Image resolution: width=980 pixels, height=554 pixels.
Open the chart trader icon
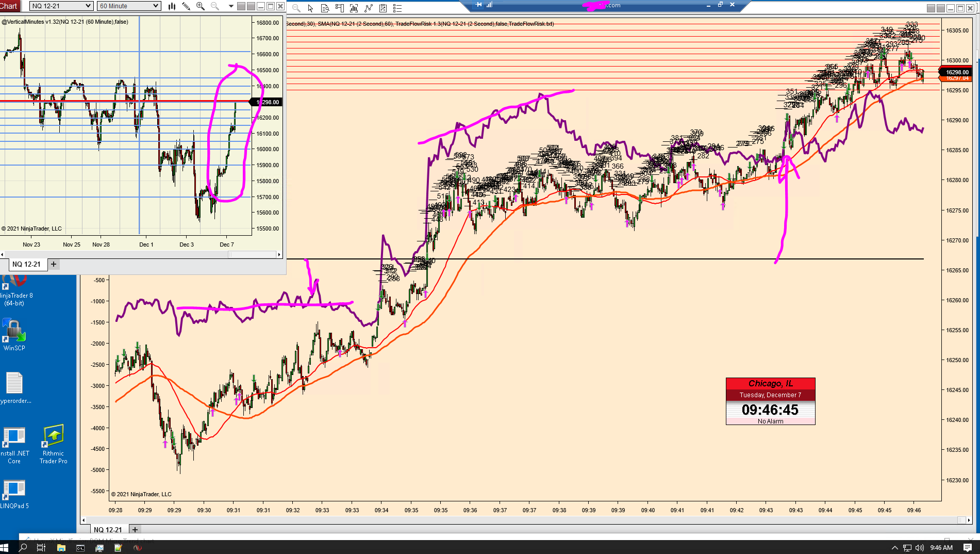tap(339, 8)
